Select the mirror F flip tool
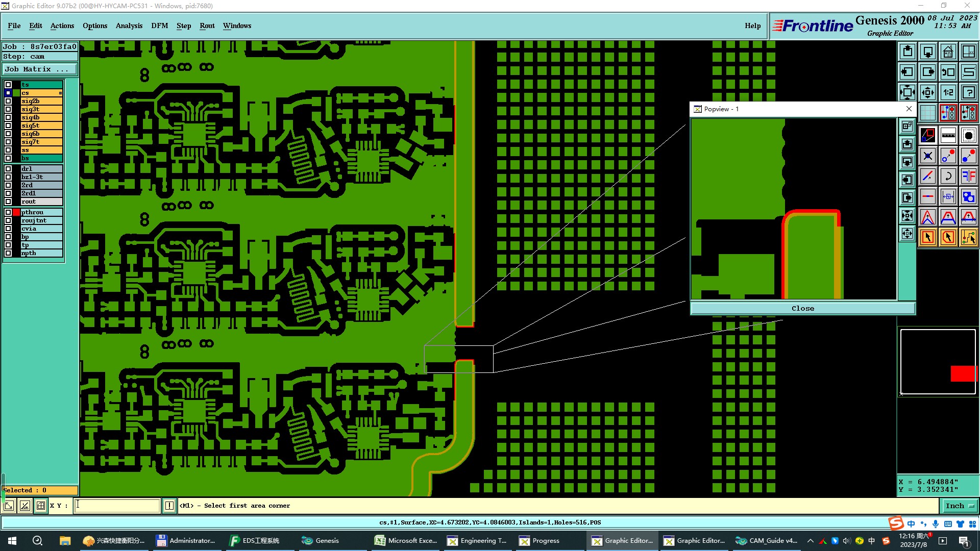The height and width of the screenshot is (551, 980). (968, 176)
